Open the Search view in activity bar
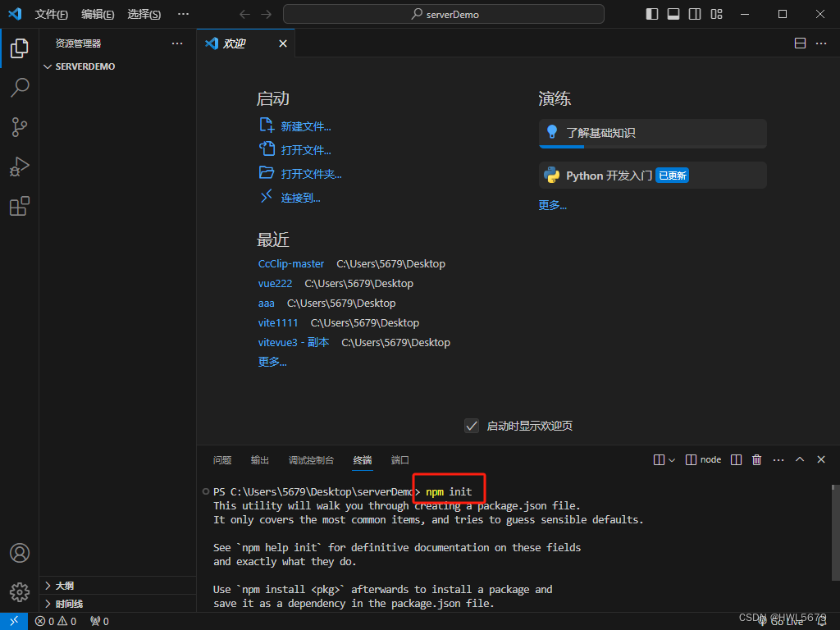840x630 pixels. (x=20, y=87)
